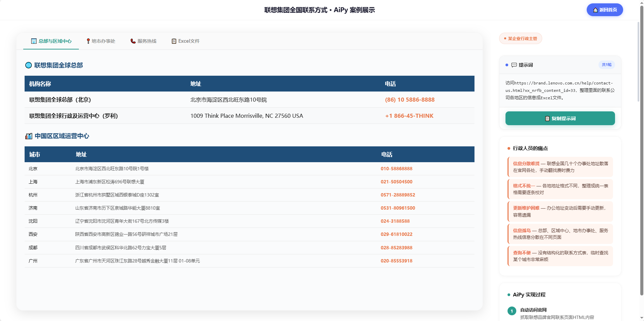This screenshot has height=321, width=644.
Task: Click the 机构名称 column header
Action: (40, 84)
